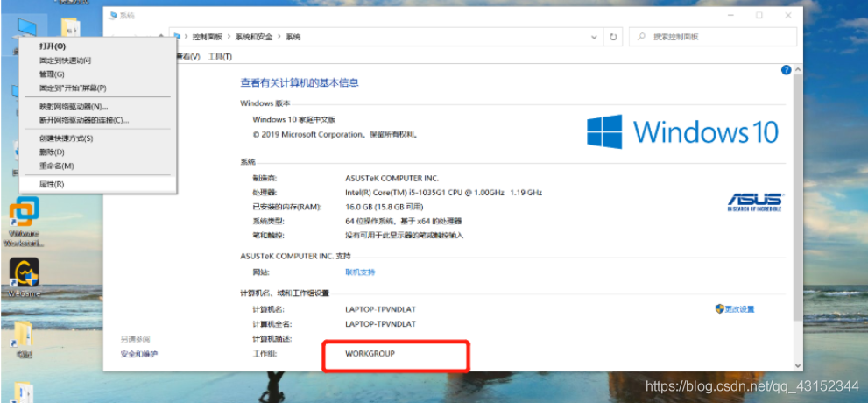868x403 pixels.
Task: Select 删除(D) in context menu
Action: tap(97, 152)
